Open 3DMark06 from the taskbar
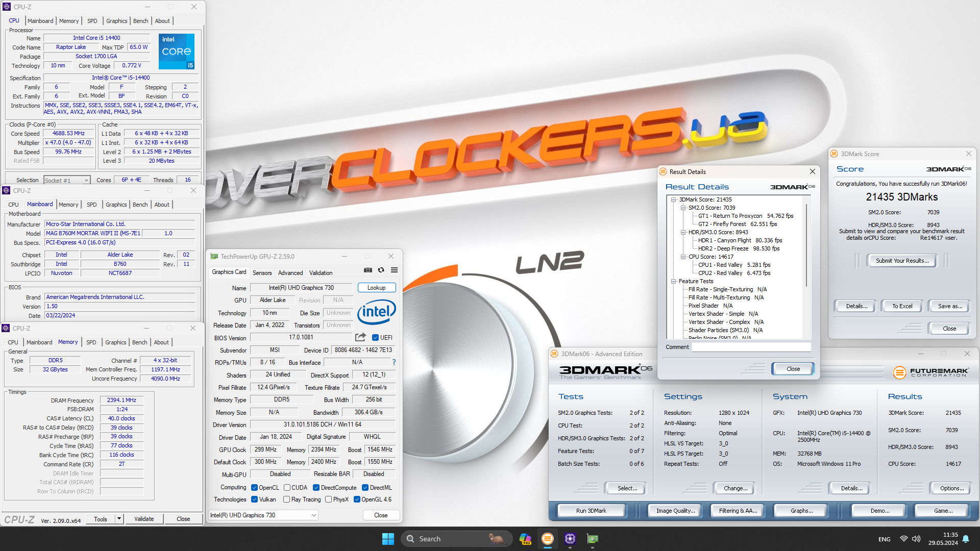The width and height of the screenshot is (980, 551). pyautogui.click(x=547, y=539)
